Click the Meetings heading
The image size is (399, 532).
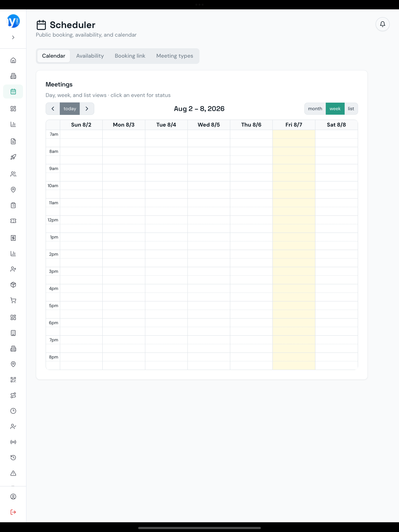[x=59, y=85]
